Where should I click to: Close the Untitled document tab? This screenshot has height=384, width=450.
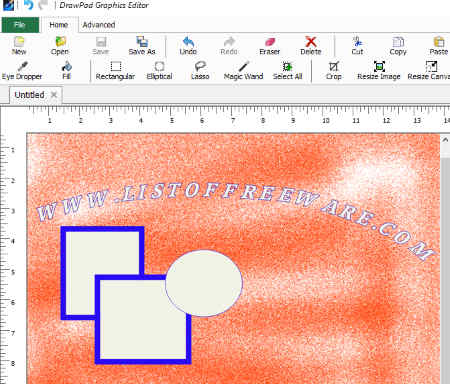click(54, 95)
